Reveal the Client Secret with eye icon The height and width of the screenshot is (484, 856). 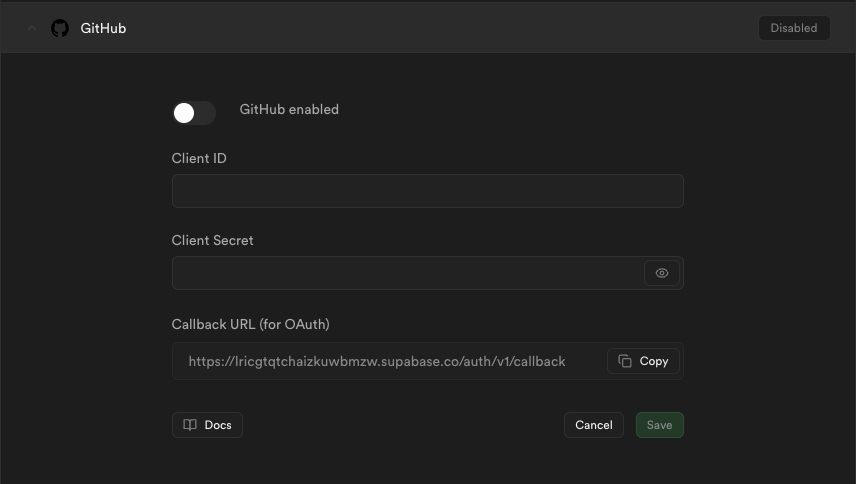662,273
